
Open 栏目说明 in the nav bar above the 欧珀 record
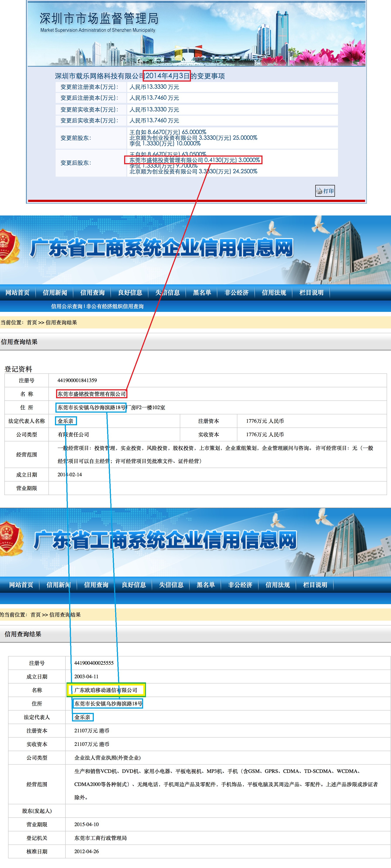(315, 585)
